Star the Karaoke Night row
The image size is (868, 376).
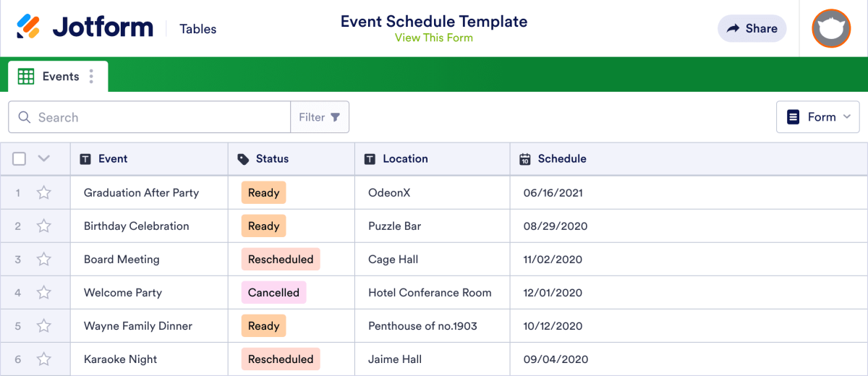(44, 359)
